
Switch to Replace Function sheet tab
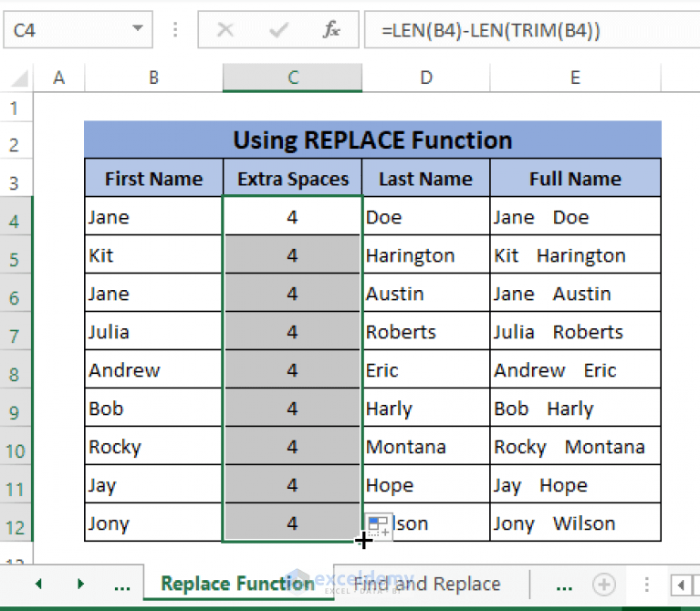tap(238, 584)
